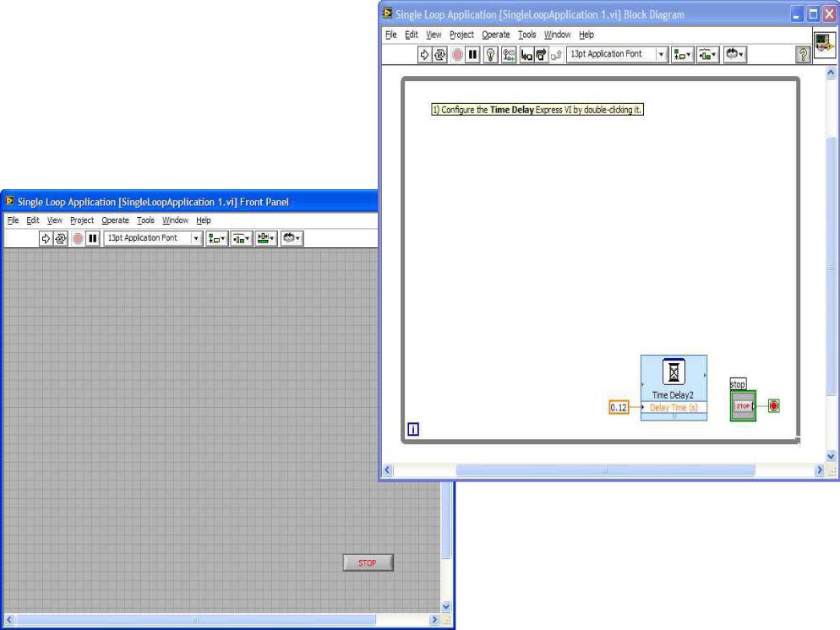Click Run Continuously in Front Panel toolbar
This screenshot has height=630, width=840.
pyautogui.click(x=61, y=238)
